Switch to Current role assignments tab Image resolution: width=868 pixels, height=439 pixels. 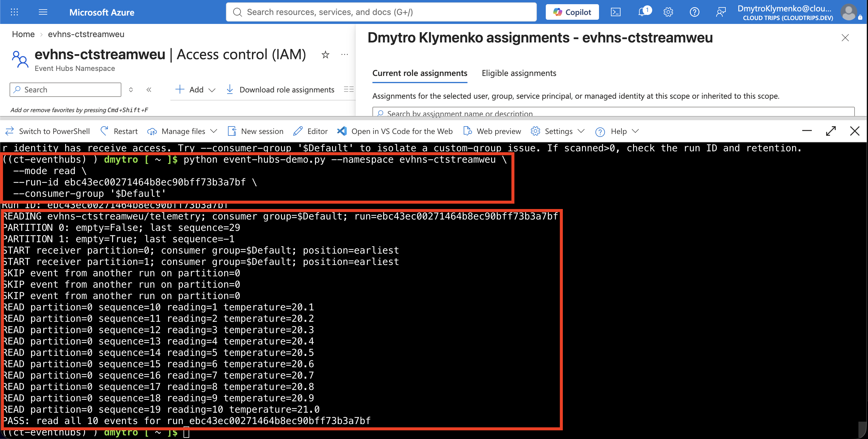420,73
